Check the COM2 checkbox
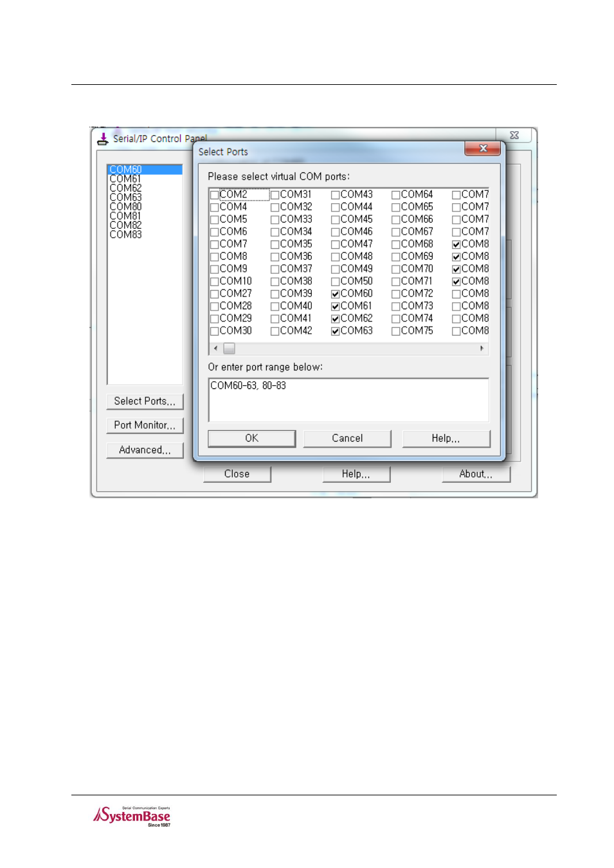The image size is (614, 868). click(214, 195)
